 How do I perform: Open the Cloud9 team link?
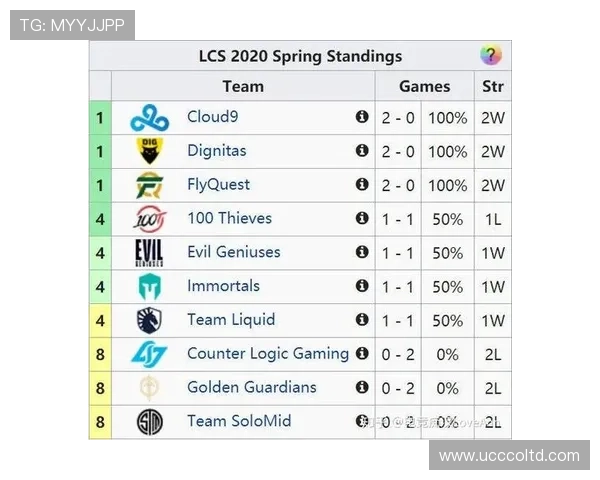212,117
